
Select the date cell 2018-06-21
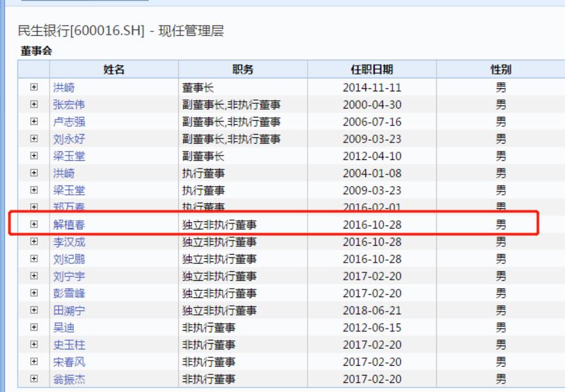point(372,310)
